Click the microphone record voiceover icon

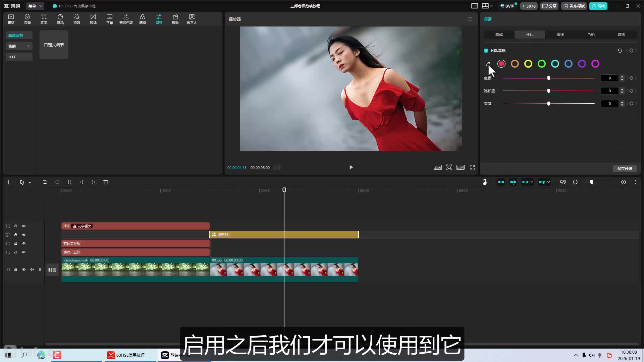coord(484,182)
